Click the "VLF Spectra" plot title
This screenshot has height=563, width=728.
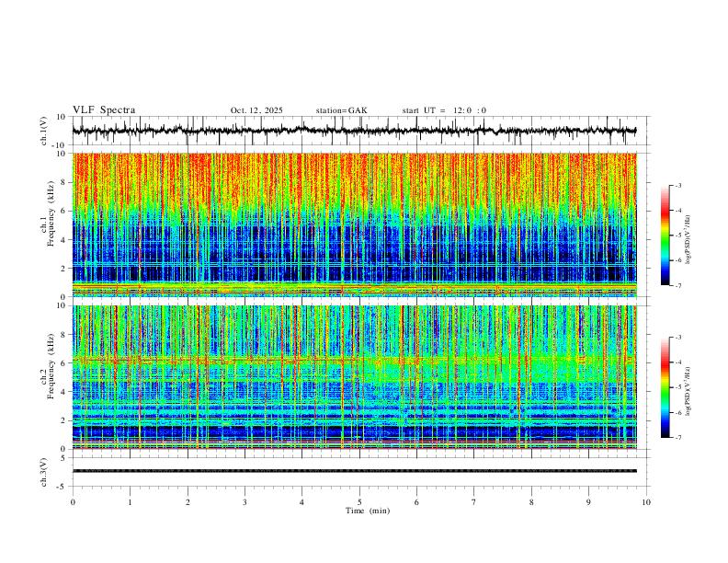pyautogui.click(x=104, y=110)
